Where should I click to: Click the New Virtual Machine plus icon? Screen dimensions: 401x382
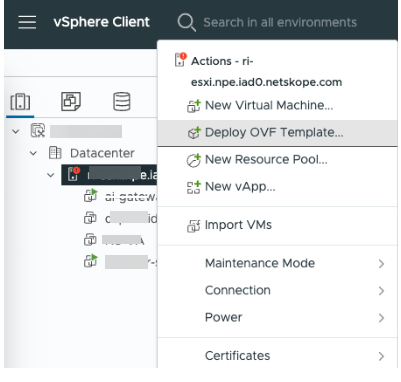pos(194,106)
